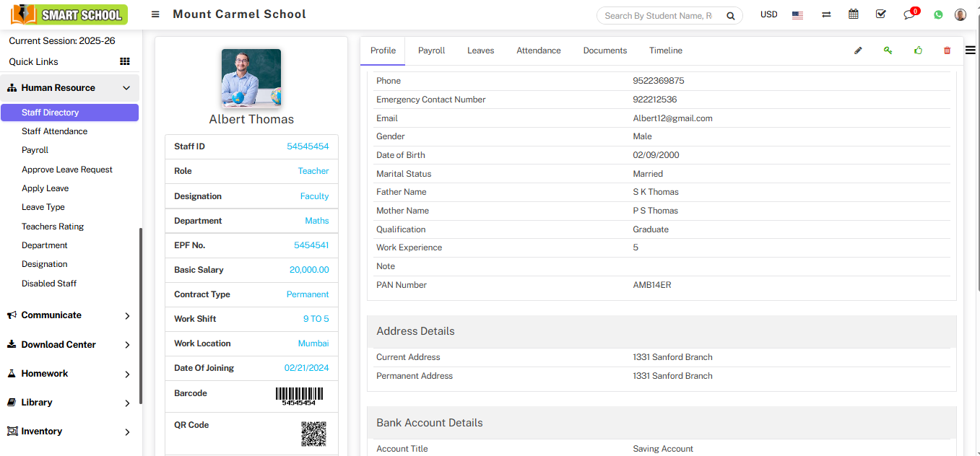Open the US flag language selector

click(797, 15)
